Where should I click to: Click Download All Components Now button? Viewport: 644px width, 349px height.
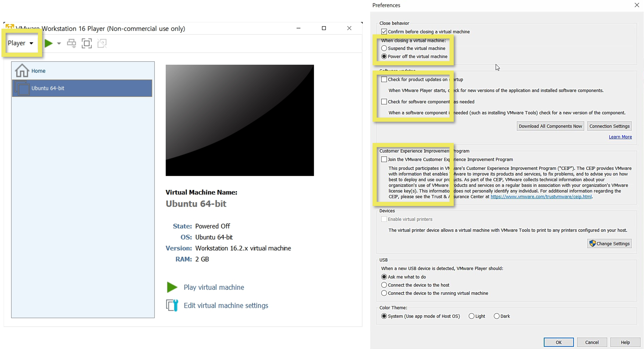tap(550, 126)
